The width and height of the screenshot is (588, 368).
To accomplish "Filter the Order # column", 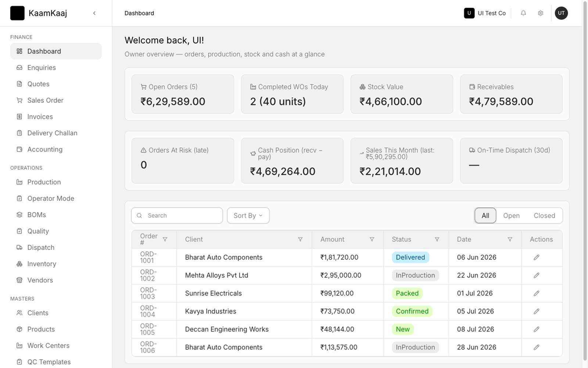I will click(x=165, y=240).
